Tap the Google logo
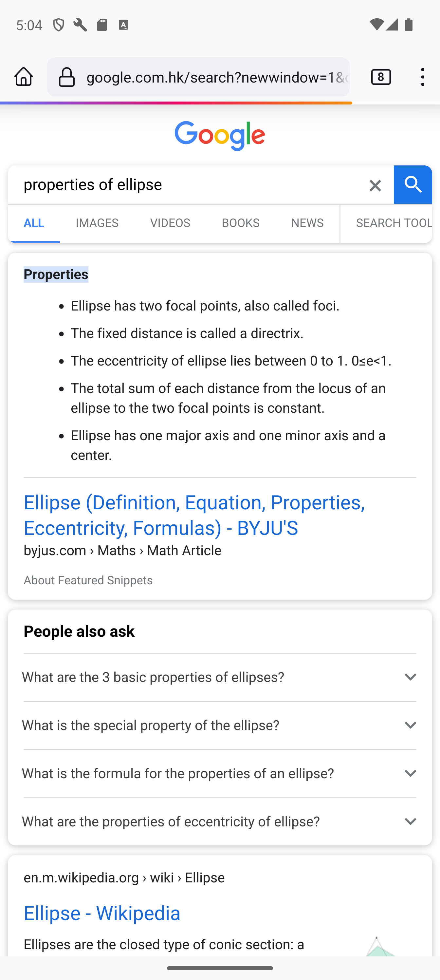 pos(220,137)
